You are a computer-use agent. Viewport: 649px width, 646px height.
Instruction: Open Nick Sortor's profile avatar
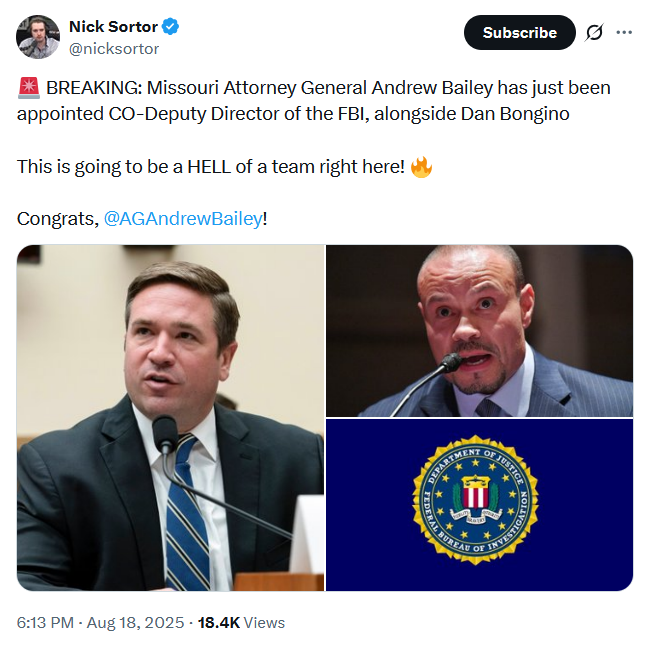pos(37,37)
